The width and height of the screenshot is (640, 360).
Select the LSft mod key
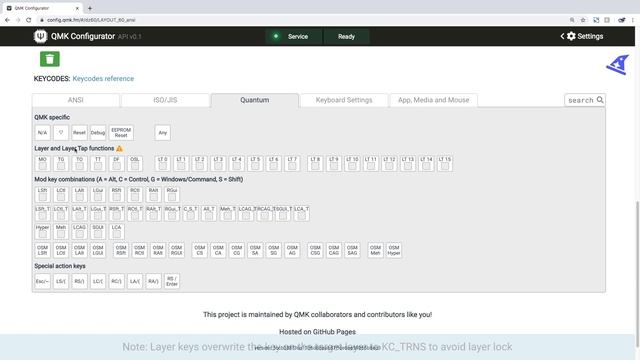click(x=42, y=195)
